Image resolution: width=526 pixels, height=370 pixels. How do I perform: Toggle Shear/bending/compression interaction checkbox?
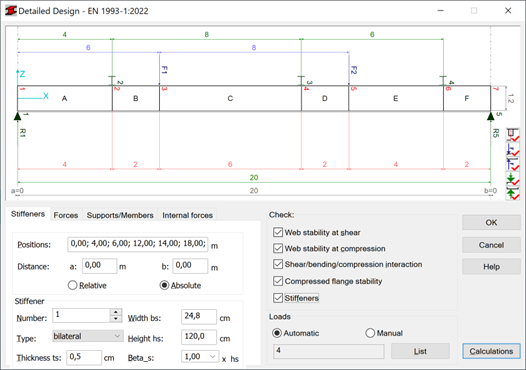pyautogui.click(x=278, y=264)
